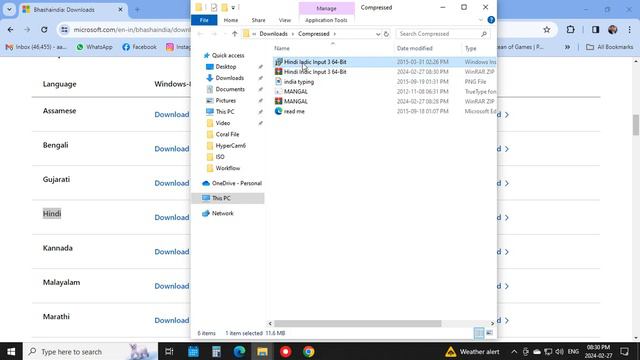Click Compressed in the address breadcrumb
Image resolution: width=640 pixels, height=360 pixels.
(x=313, y=34)
